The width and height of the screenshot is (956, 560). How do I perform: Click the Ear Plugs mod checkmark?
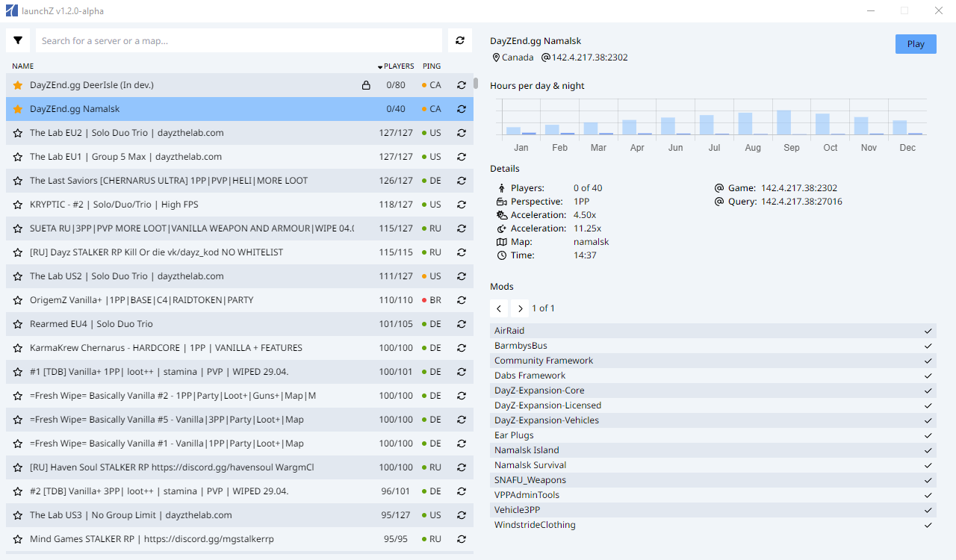tap(928, 435)
